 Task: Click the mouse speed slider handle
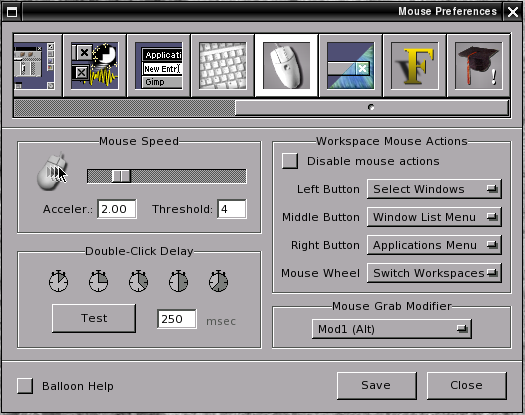[121, 176]
